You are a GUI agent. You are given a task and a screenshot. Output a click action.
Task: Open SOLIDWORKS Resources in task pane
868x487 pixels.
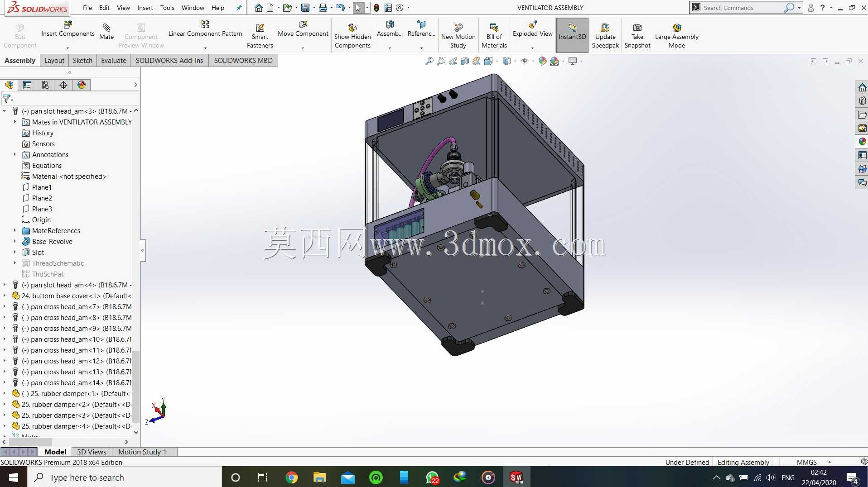(x=862, y=87)
